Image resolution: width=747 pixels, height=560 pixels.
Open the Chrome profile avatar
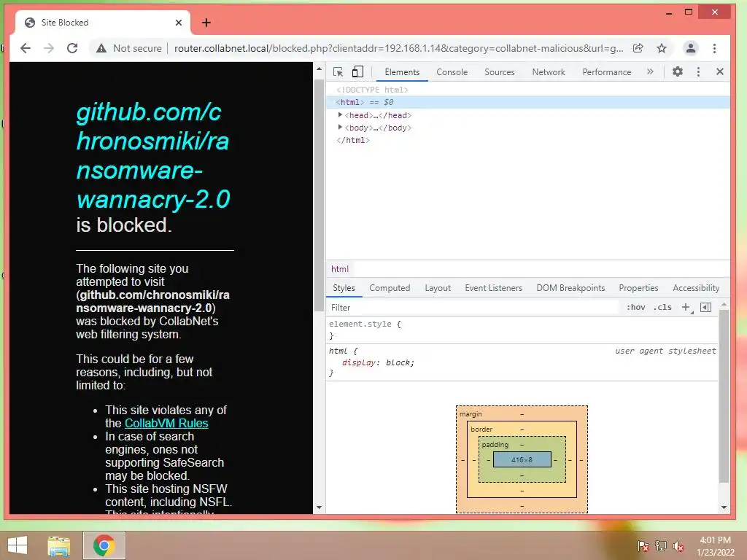690,48
